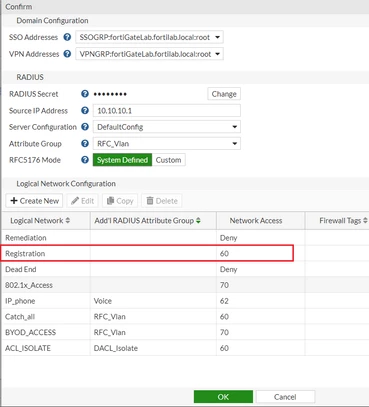
Task: Click the RADIUS Secret masked field
Action: tap(110, 94)
